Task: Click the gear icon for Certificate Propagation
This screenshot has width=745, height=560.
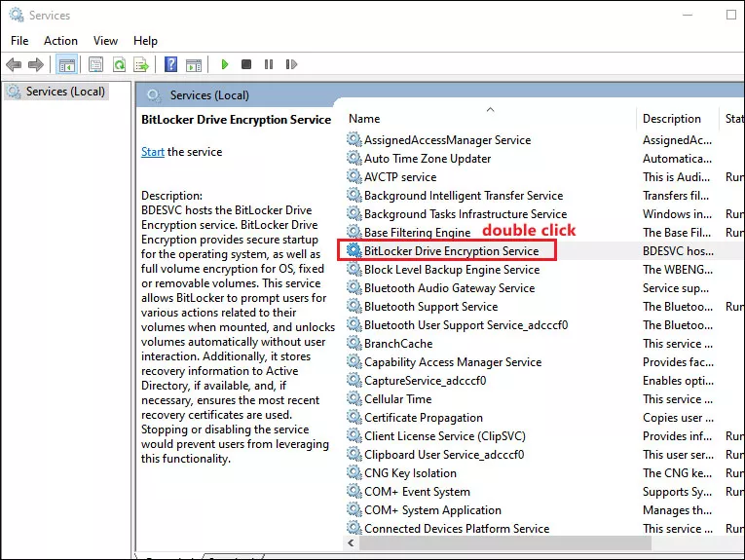Action: tap(354, 418)
